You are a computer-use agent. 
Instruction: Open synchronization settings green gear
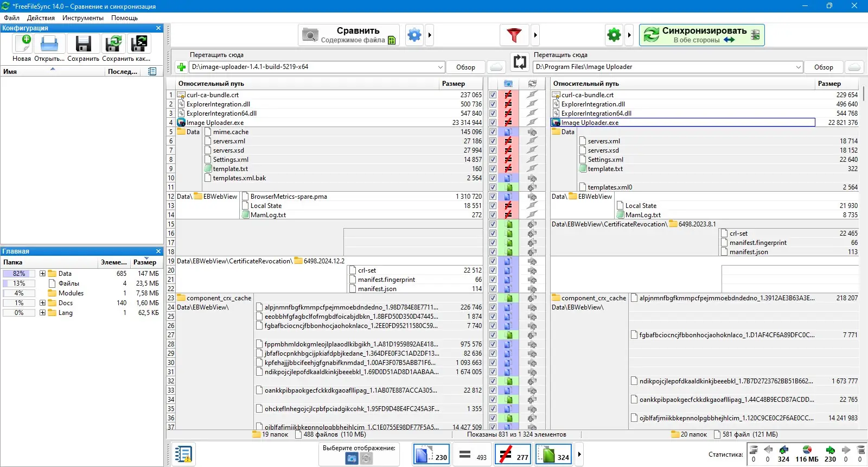coord(614,35)
